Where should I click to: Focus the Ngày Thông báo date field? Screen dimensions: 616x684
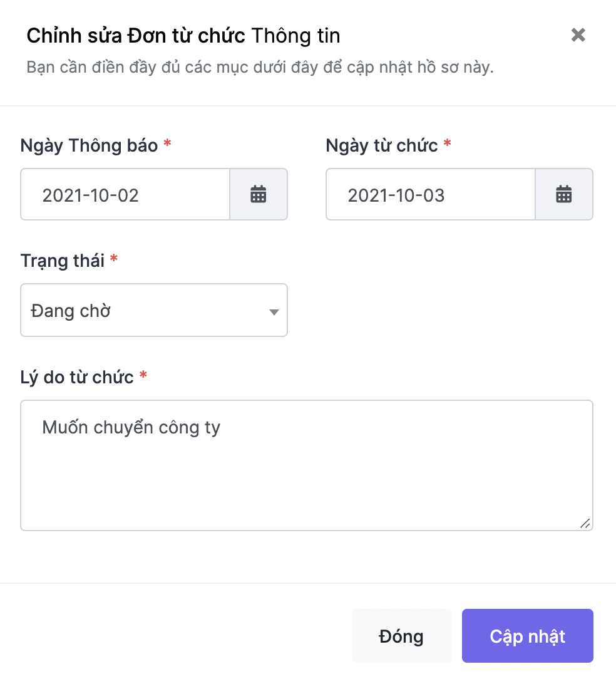coord(125,194)
